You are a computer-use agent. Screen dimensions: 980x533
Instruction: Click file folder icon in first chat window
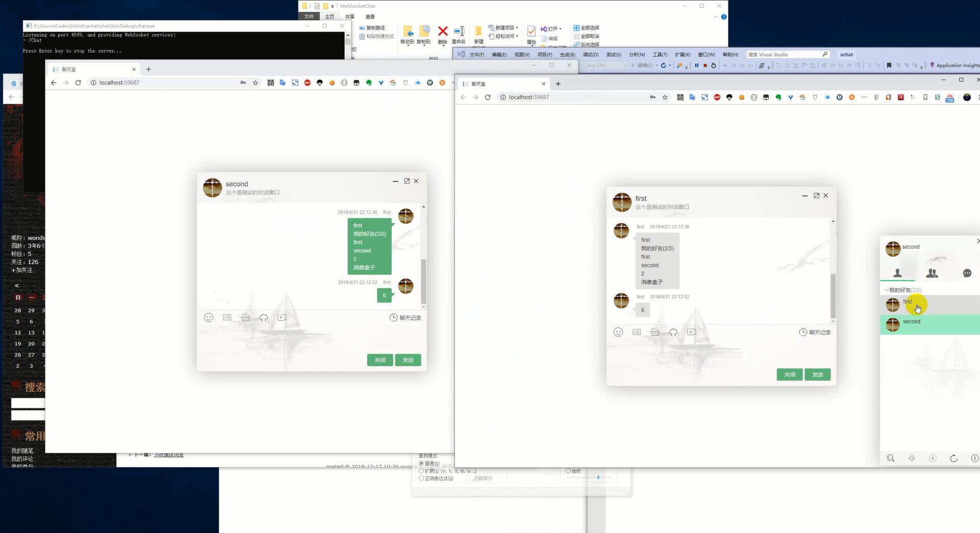tap(655, 332)
